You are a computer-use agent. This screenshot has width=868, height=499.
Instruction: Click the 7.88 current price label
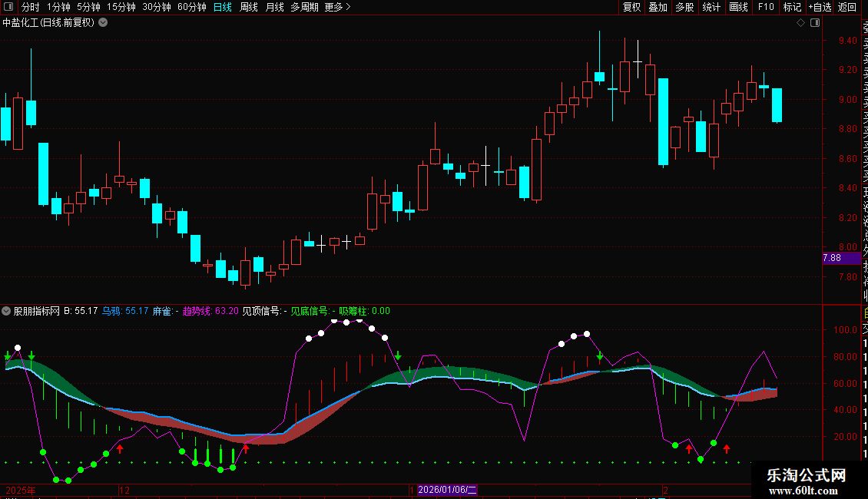coord(841,258)
